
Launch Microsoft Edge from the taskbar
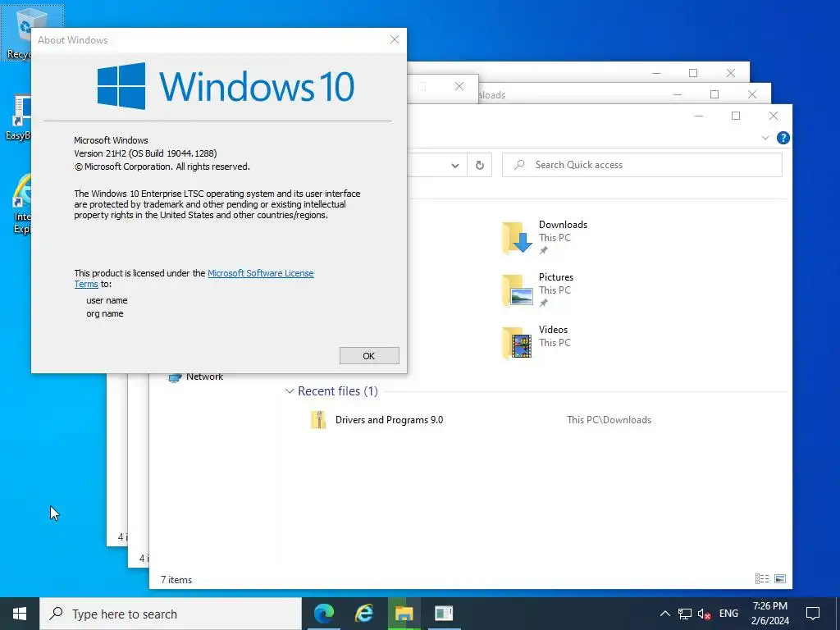pos(323,614)
